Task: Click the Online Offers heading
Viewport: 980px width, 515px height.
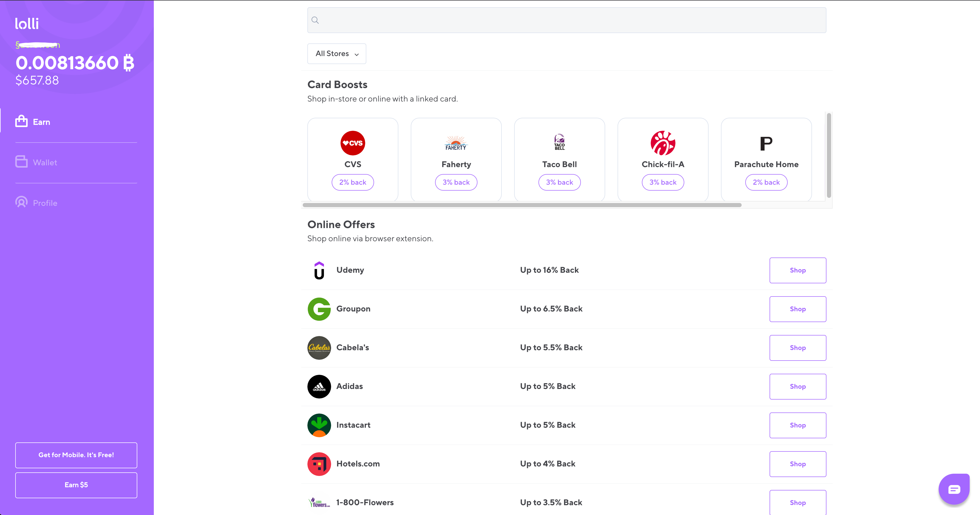Action: pyautogui.click(x=341, y=224)
